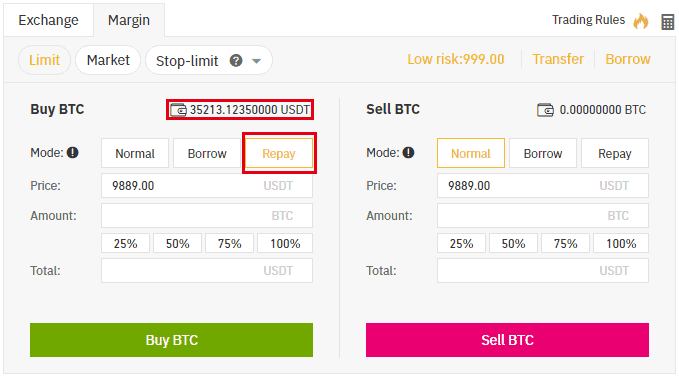Select Normal mode in Buy BTC panel
Screen dimensions: 679x378
click(x=135, y=153)
